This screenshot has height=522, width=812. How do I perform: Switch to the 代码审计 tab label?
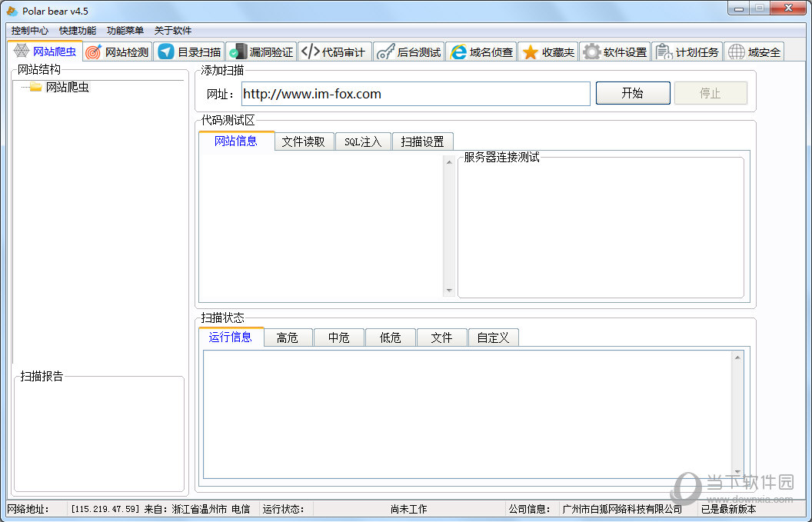tap(344, 52)
